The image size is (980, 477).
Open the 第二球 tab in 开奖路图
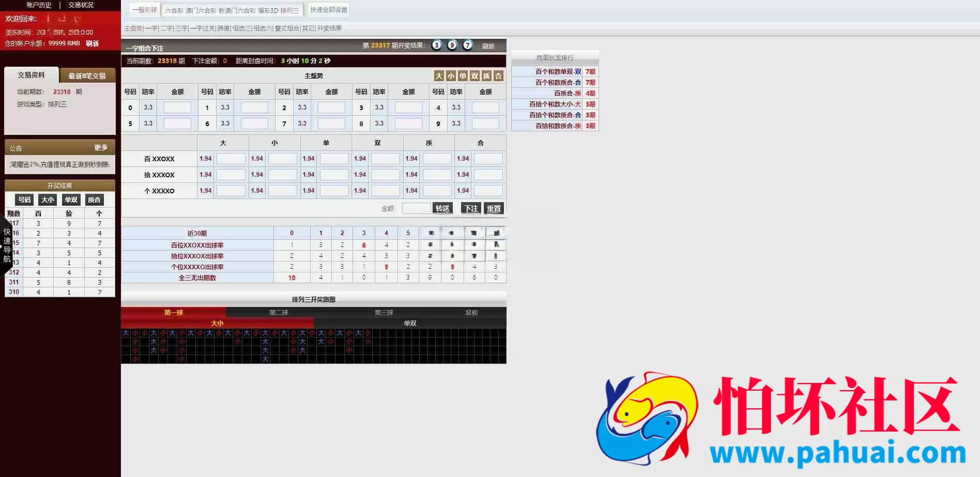pos(279,313)
